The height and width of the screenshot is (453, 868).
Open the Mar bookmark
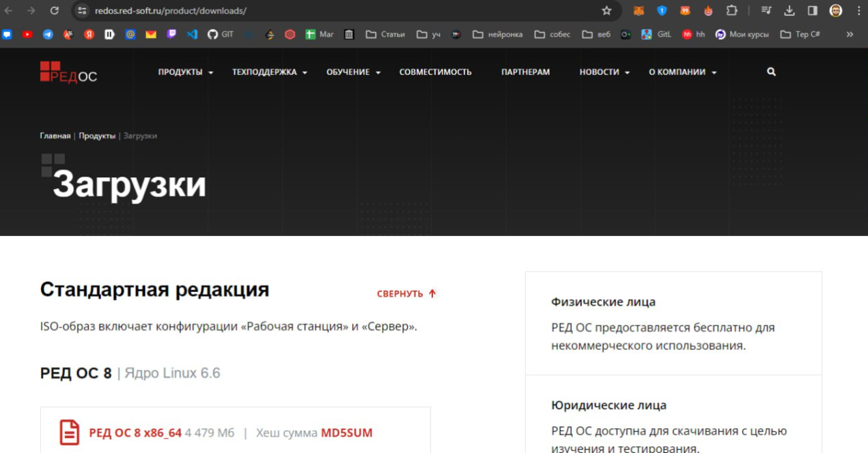320,34
